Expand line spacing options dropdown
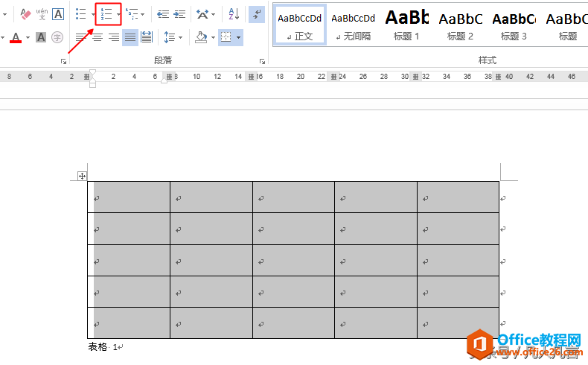The width and height of the screenshot is (588, 365). pos(181,36)
